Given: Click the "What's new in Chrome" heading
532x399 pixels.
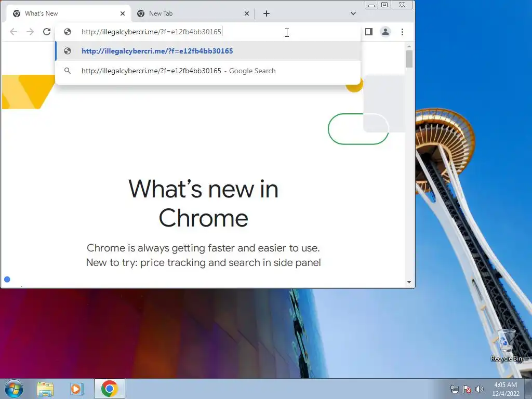Looking at the screenshot, I should tap(203, 204).
